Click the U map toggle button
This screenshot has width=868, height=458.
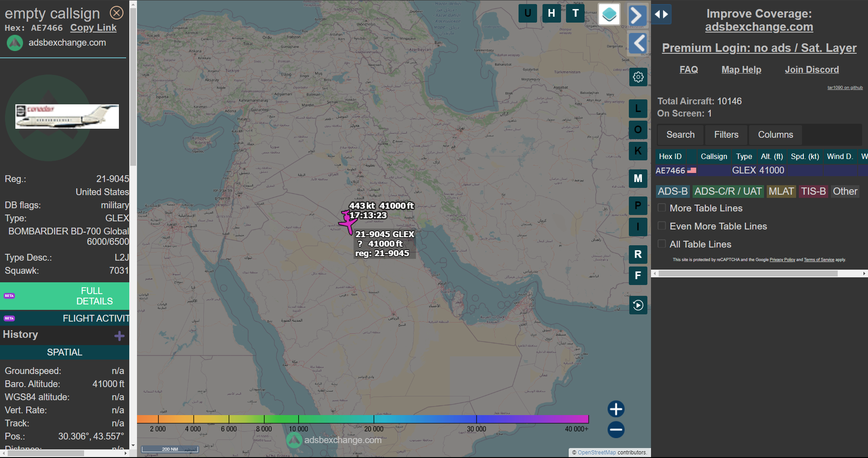[x=528, y=13]
